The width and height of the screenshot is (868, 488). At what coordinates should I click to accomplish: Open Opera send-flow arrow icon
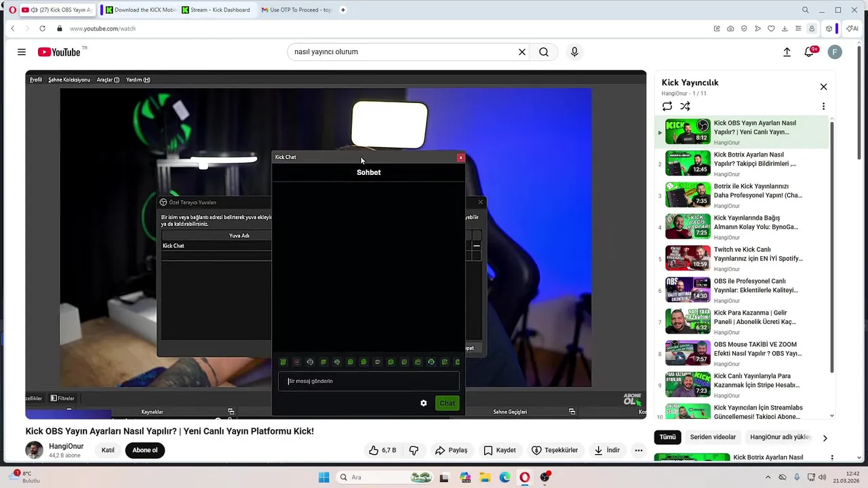tap(757, 28)
